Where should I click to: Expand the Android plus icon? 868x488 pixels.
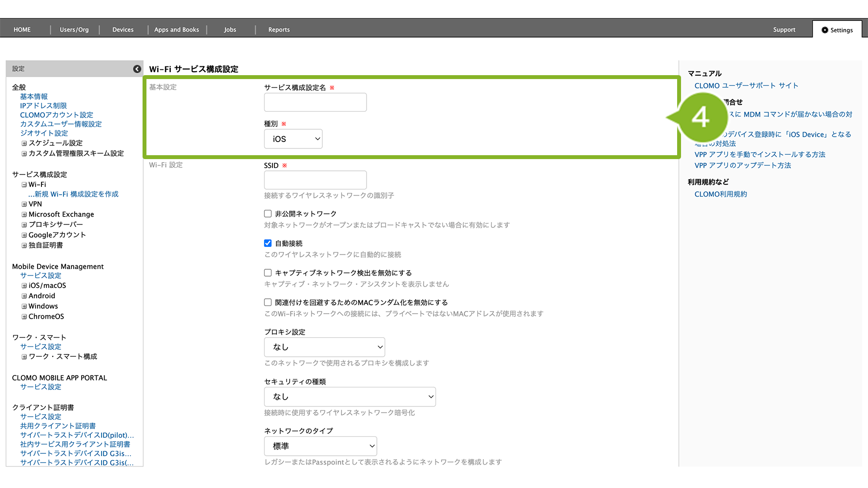pos(24,296)
